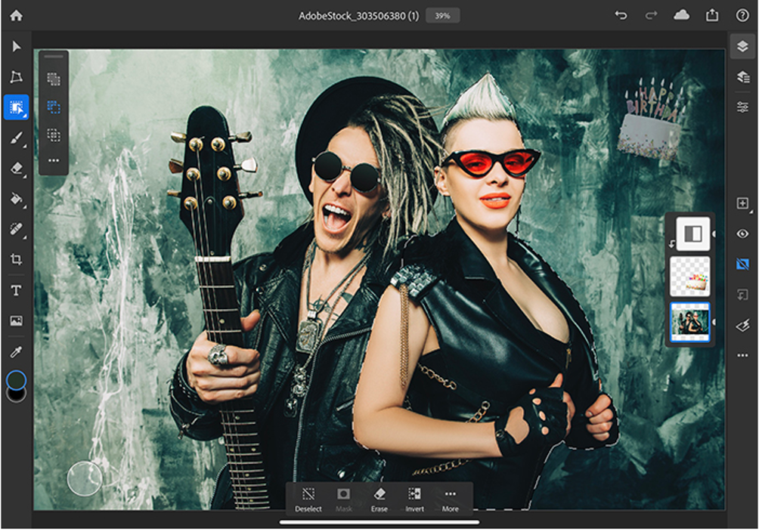Select the Move tool arrow
759x532 pixels.
[16, 47]
